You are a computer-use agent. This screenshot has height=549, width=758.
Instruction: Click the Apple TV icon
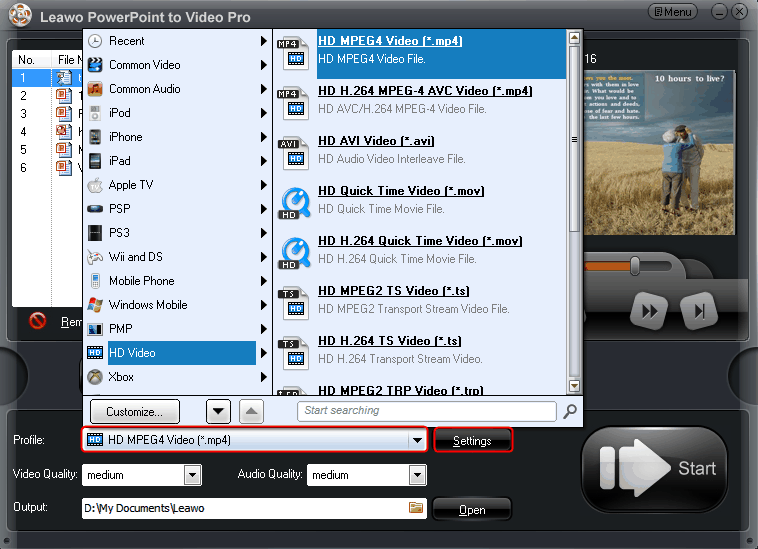tap(95, 185)
